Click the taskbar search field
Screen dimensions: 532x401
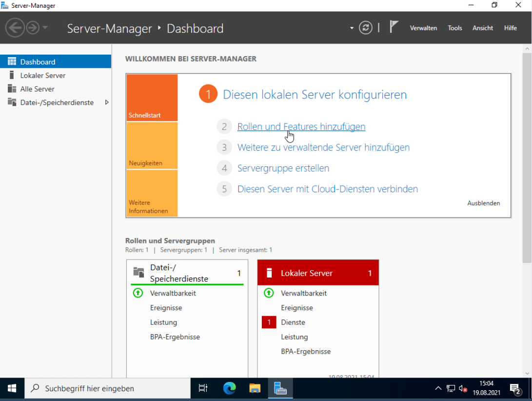[x=107, y=388]
